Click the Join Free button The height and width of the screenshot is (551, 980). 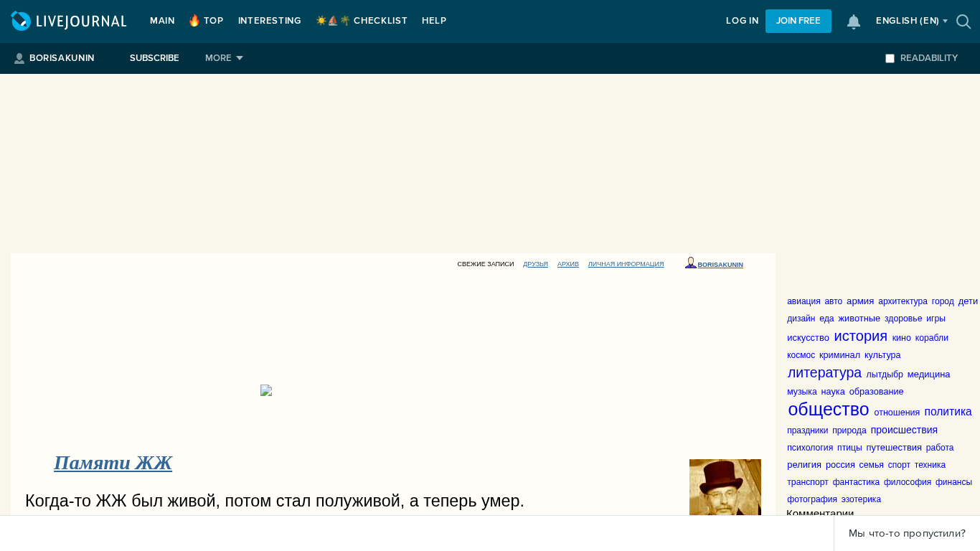798,22
